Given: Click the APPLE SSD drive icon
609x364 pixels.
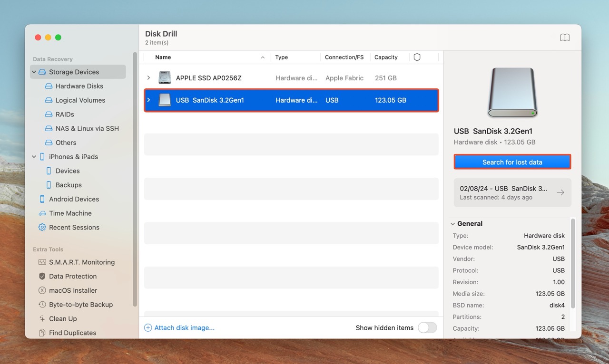Looking at the screenshot, I should click(165, 78).
